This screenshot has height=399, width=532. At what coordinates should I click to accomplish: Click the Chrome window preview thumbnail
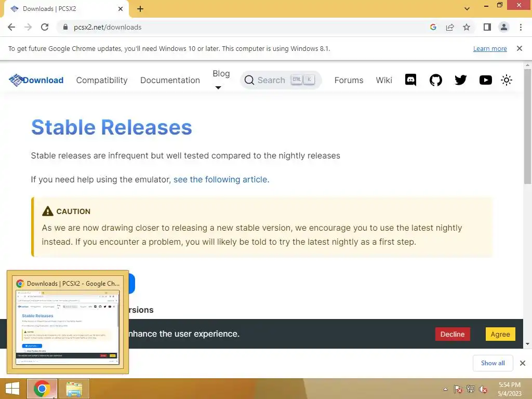[x=68, y=327]
